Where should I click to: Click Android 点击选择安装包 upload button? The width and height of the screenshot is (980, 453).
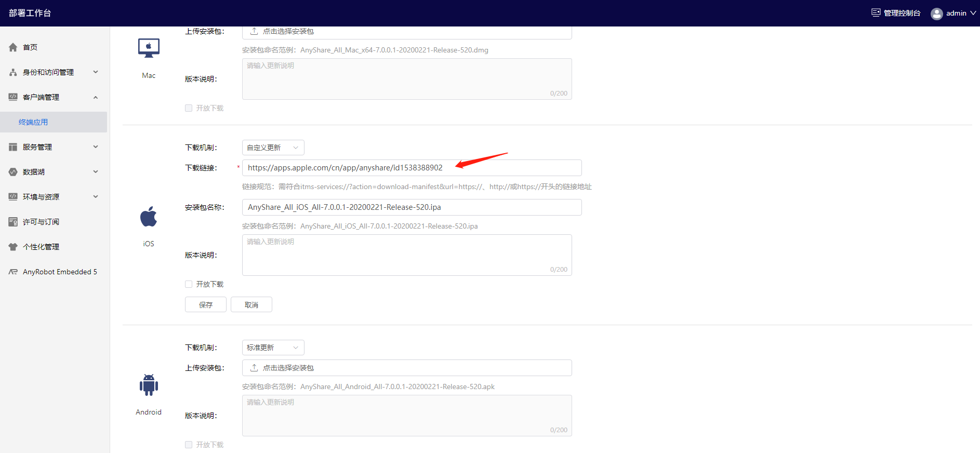[407, 368]
